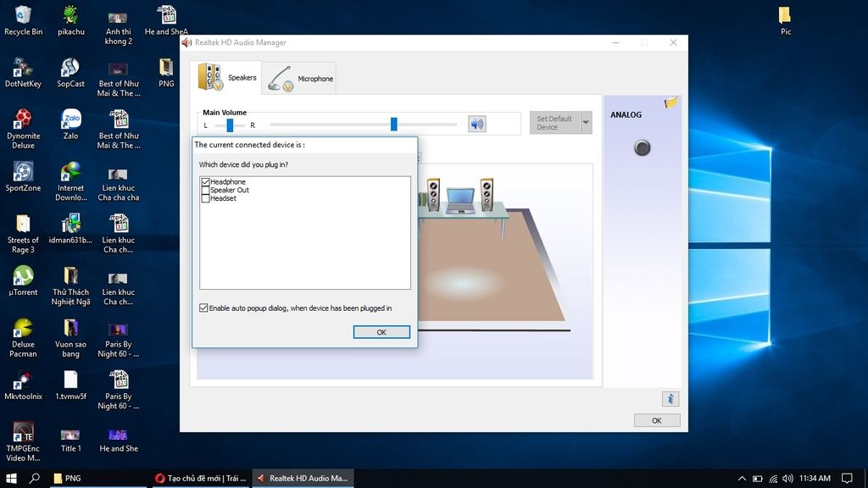Image resolution: width=868 pixels, height=488 pixels.
Task: Show hidden system tray icons
Action: pyautogui.click(x=742, y=479)
